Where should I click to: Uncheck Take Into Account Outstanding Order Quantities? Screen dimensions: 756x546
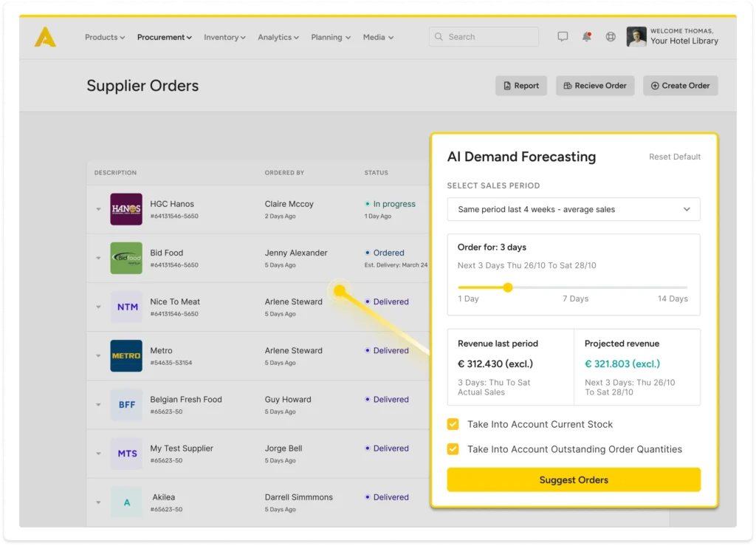[453, 449]
